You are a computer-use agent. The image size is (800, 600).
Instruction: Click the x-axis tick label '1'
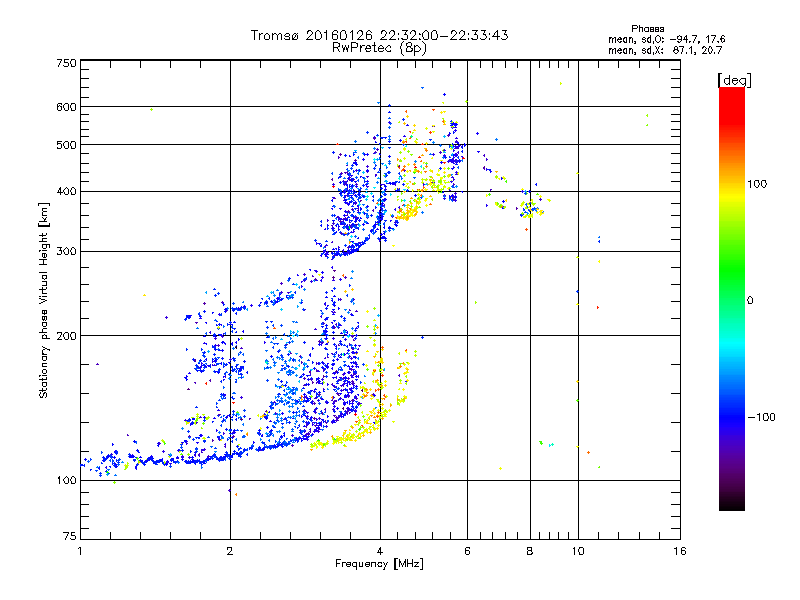[80, 551]
